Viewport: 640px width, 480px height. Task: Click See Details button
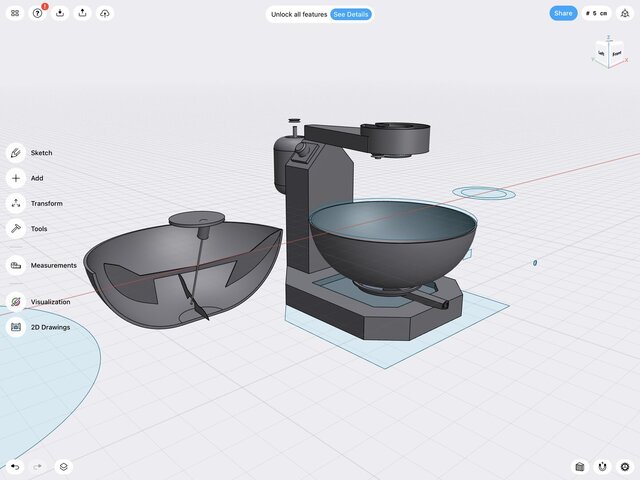click(x=351, y=14)
